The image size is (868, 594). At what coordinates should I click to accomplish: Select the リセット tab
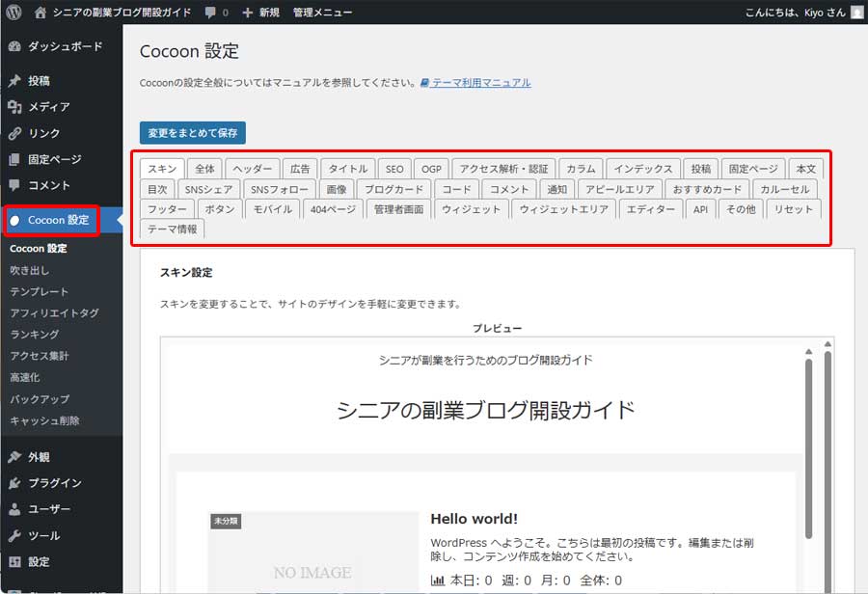[793, 208]
